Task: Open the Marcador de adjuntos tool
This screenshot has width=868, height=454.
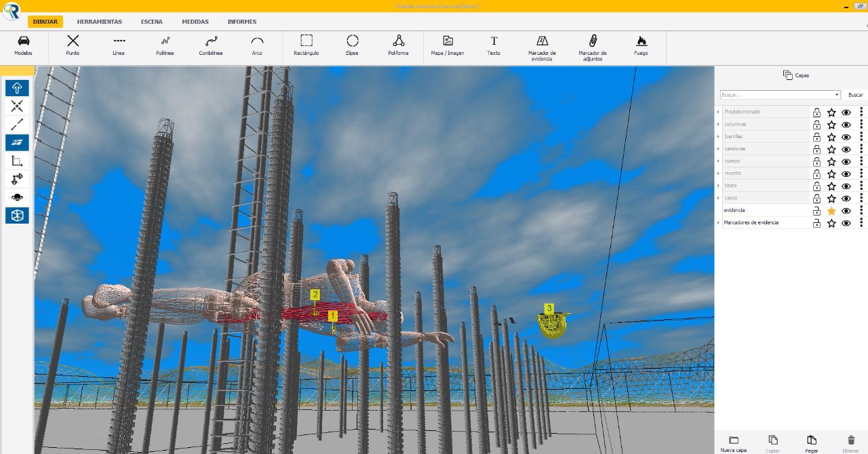Action: [592, 41]
